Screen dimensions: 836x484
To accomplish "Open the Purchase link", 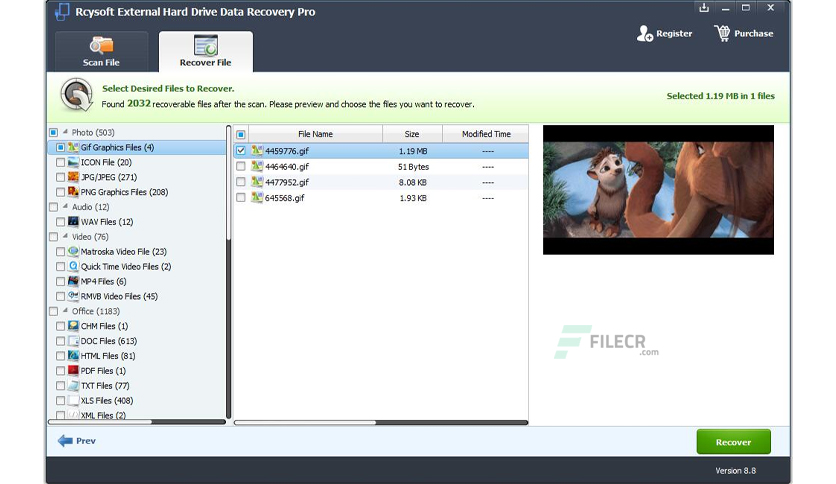I will 753,34.
